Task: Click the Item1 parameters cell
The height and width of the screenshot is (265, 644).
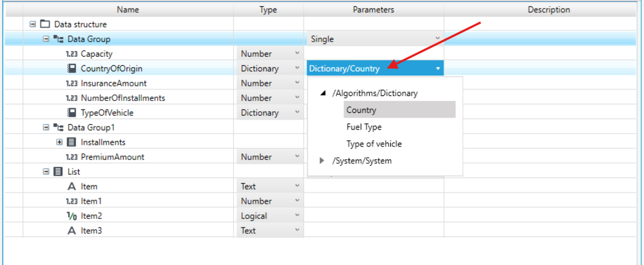Action: [x=374, y=202]
